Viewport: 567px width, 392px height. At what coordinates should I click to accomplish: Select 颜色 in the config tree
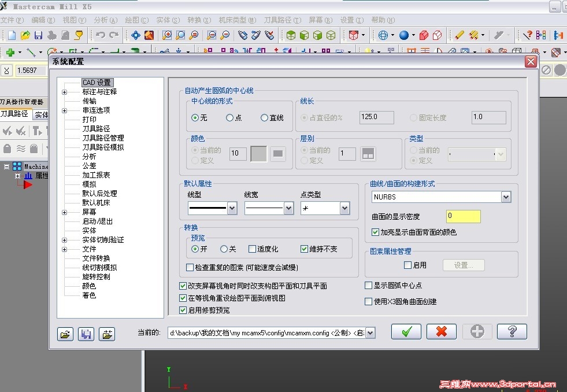(x=89, y=286)
